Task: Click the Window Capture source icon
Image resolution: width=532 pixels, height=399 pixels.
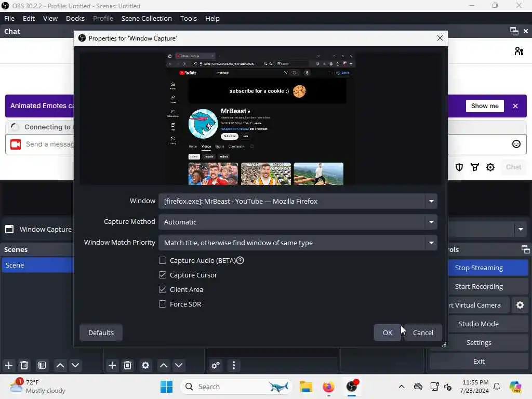Action: point(9,229)
